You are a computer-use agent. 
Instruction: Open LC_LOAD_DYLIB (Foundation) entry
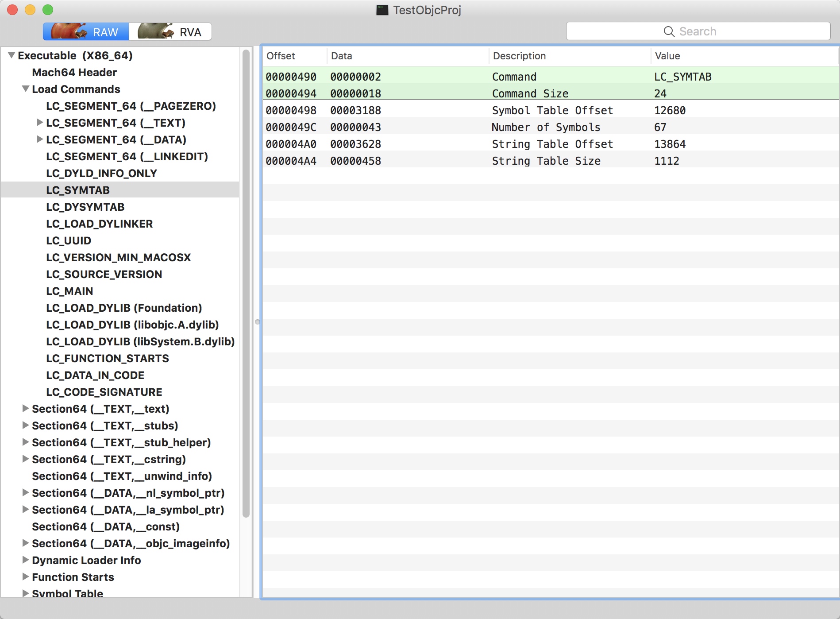click(x=124, y=308)
